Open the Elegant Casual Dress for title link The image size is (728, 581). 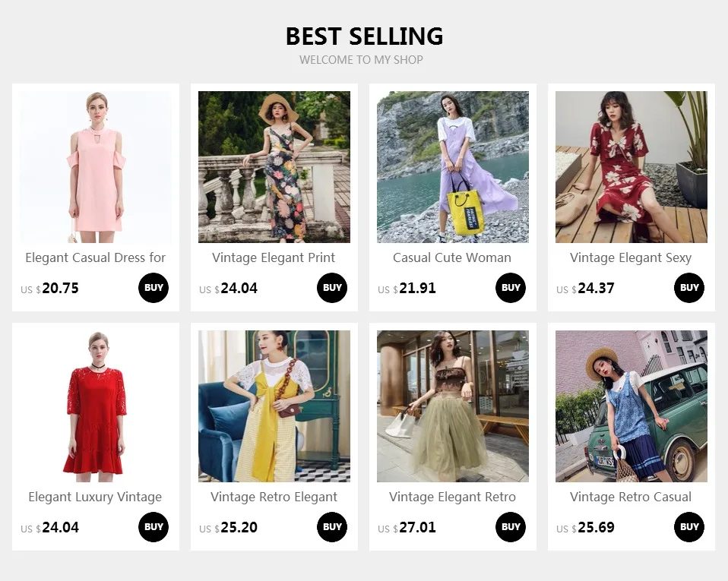(96, 257)
